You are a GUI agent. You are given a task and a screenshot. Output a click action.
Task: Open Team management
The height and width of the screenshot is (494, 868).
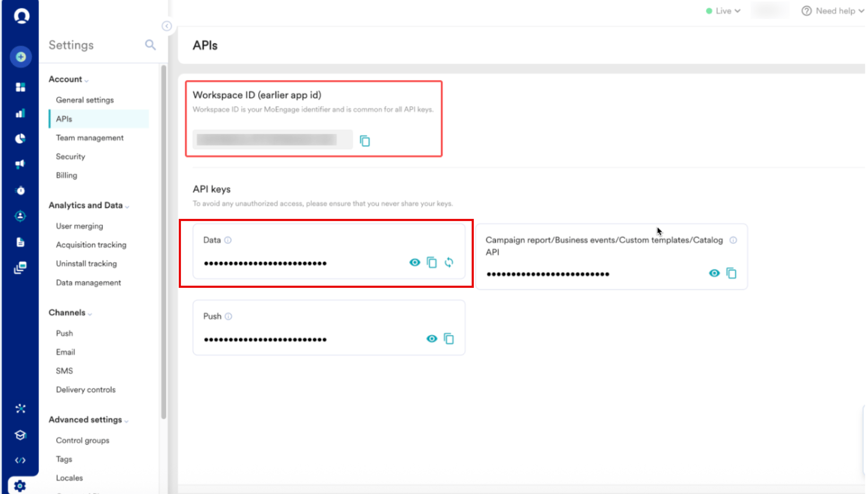pyautogui.click(x=90, y=138)
